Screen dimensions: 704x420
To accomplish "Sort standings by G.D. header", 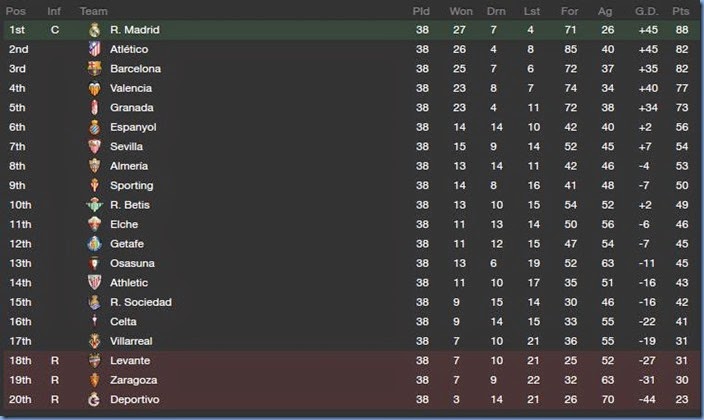I will tap(644, 11).
